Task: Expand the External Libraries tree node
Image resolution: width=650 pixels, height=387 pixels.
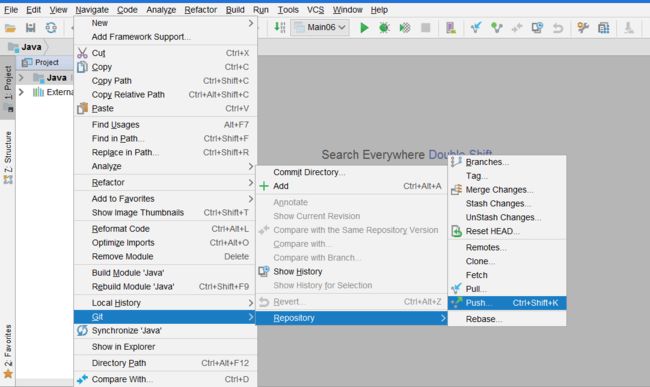Action: [21, 92]
